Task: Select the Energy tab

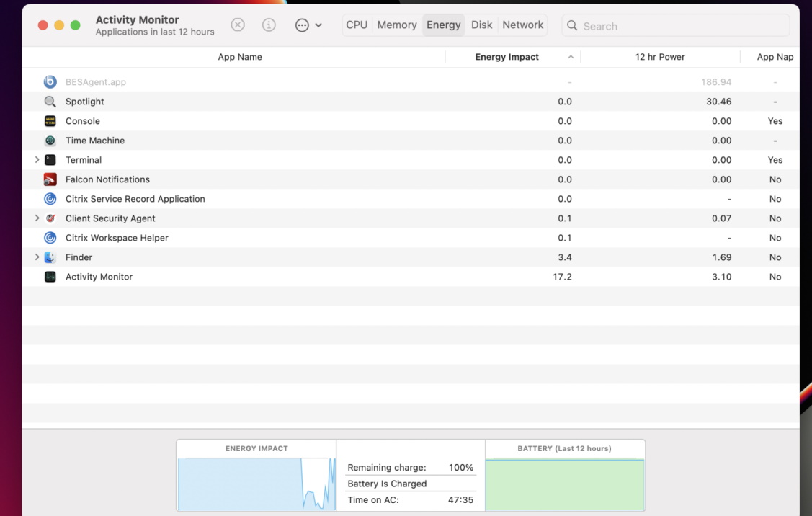Action: 443,25
